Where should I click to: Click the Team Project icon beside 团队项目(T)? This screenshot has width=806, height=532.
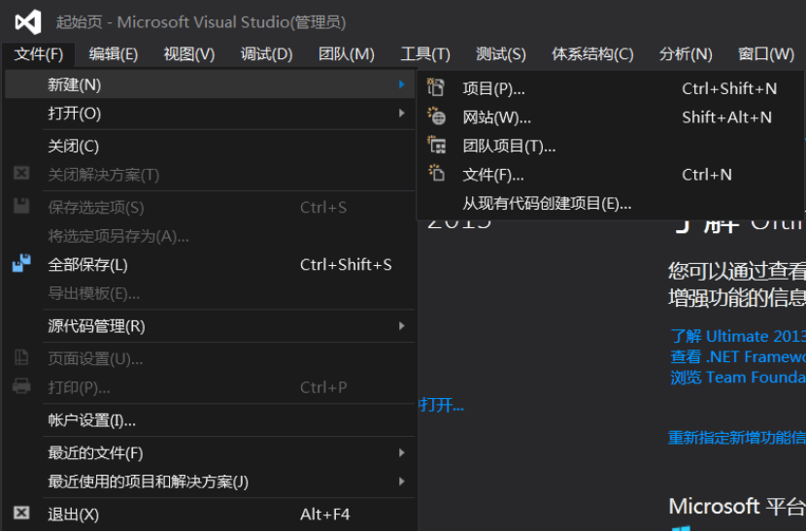click(x=437, y=146)
